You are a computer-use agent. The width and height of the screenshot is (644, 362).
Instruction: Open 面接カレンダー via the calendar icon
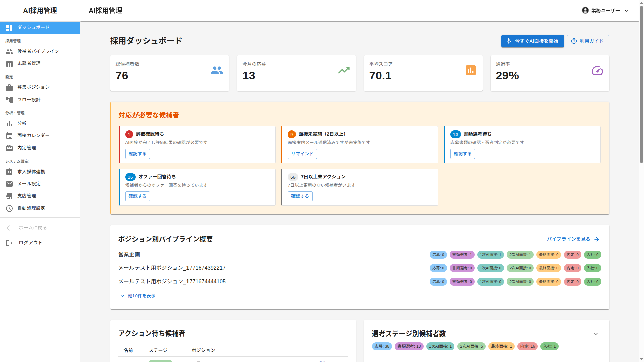point(9,135)
